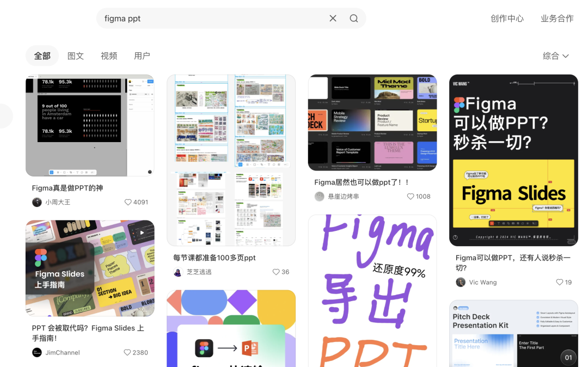The height and width of the screenshot is (367, 588).
Task: Open the 'Pitch Deck Presentation Kit' thumbnail
Action: pyautogui.click(x=514, y=334)
